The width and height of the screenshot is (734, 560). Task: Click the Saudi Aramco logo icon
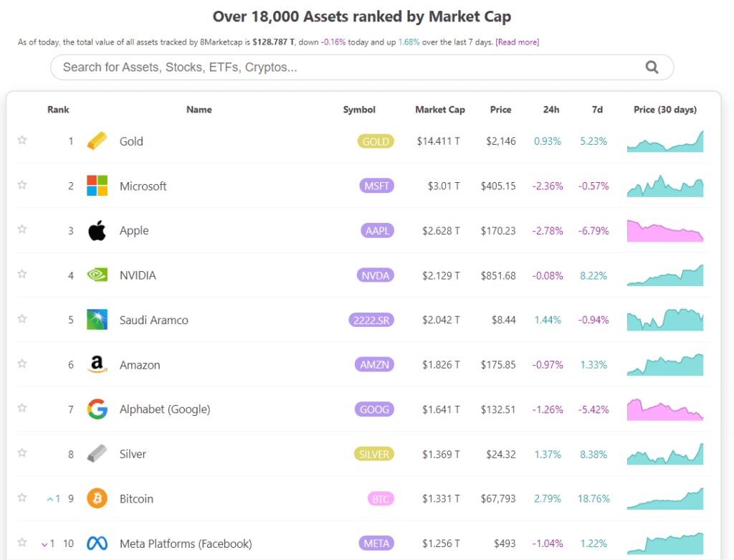(x=97, y=319)
